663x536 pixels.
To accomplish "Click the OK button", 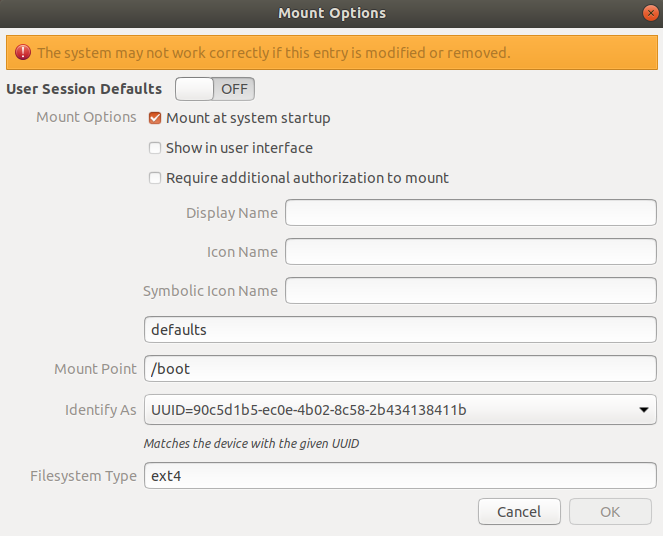I will (610, 511).
